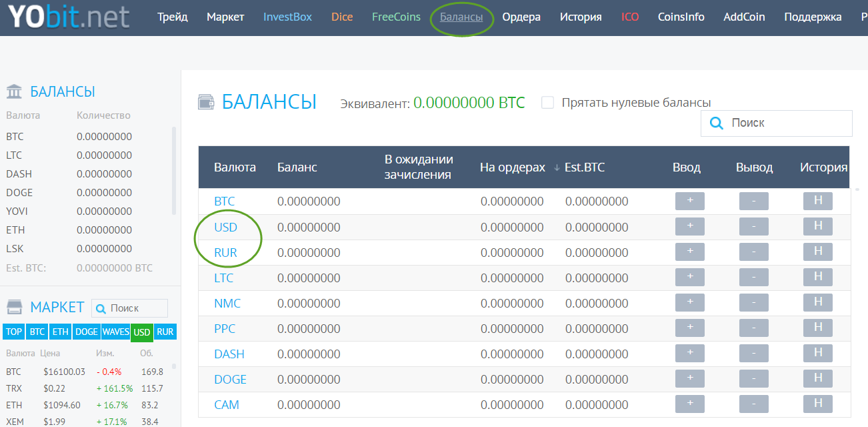Viewport: 868px width, 427px height.
Task: Open USD history with the H button
Action: point(818,226)
